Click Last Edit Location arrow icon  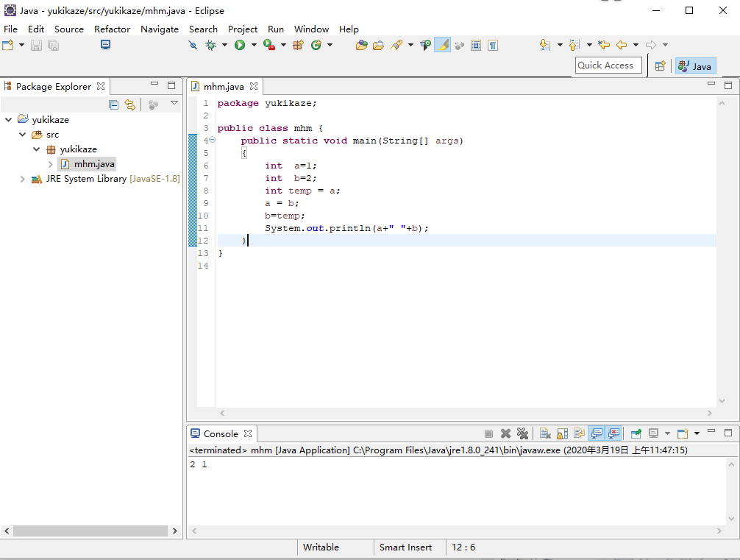coord(604,46)
